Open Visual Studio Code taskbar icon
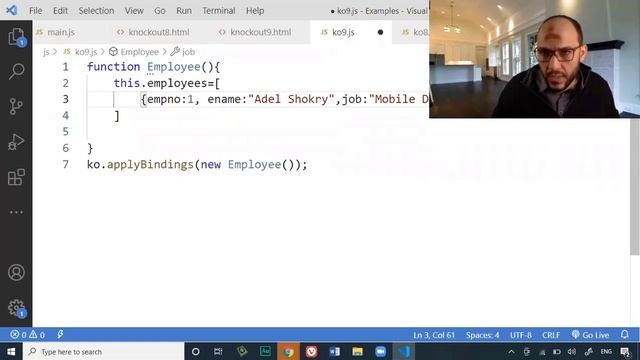The image size is (640, 360). coord(404,351)
